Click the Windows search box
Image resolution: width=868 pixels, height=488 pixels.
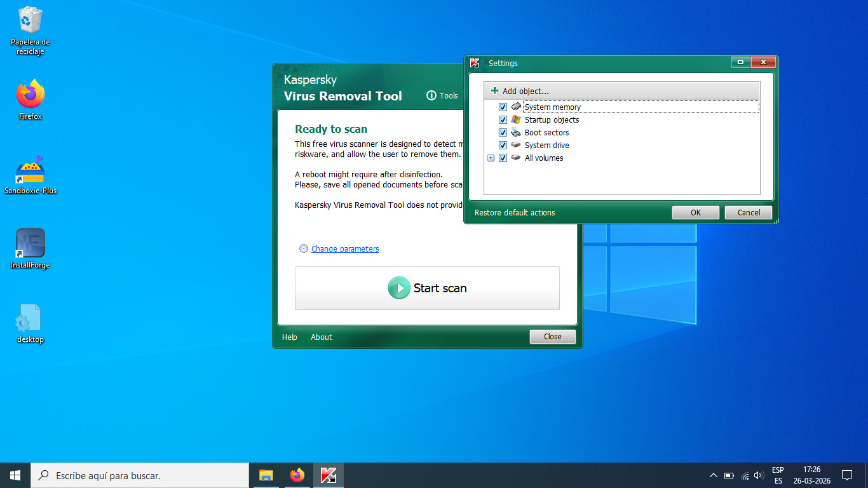click(x=140, y=475)
